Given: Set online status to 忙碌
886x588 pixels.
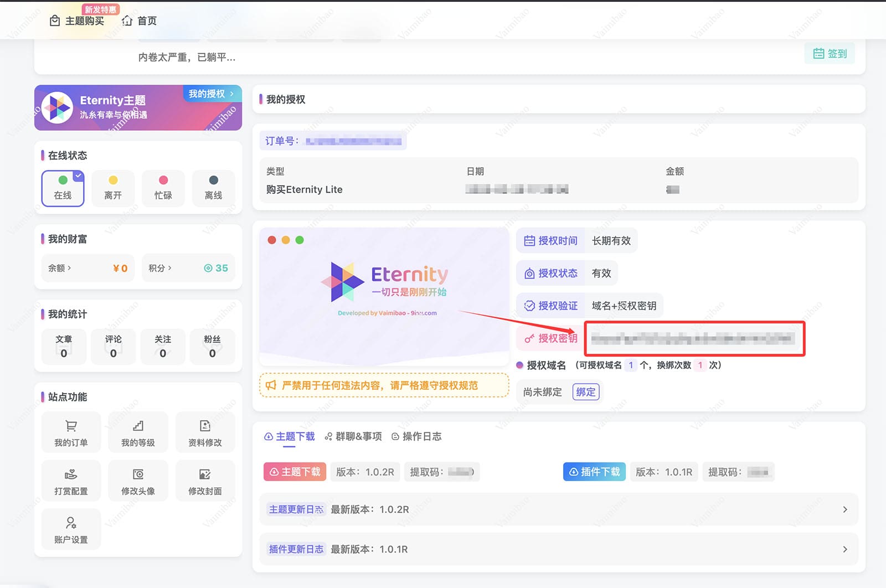Looking at the screenshot, I should (163, 188).
